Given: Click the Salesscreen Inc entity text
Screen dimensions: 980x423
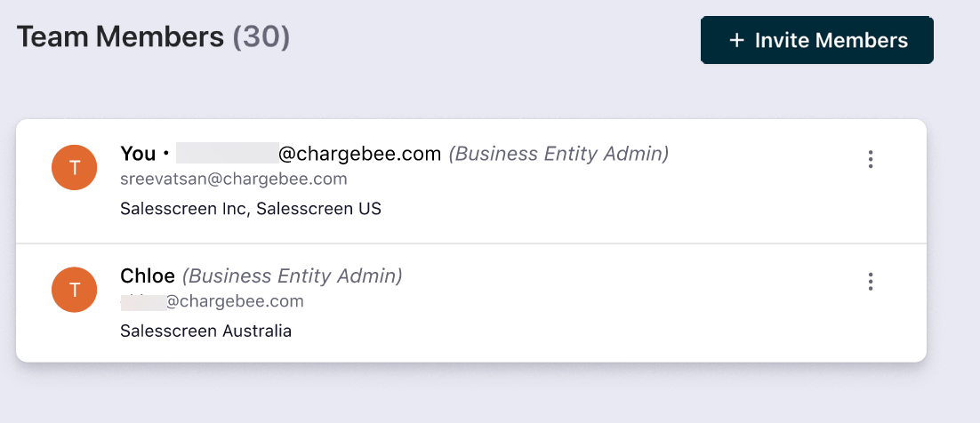Looking at the screenshot, I should click(x=183, y=210).
